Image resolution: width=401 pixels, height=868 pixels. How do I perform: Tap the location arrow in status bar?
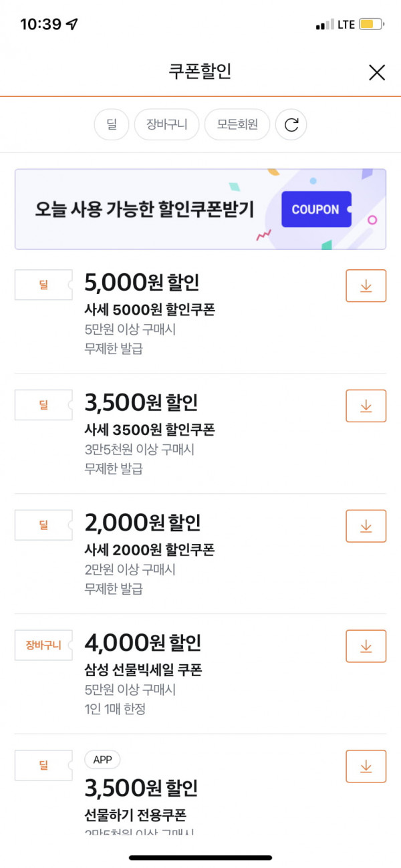tap(72, 24)
